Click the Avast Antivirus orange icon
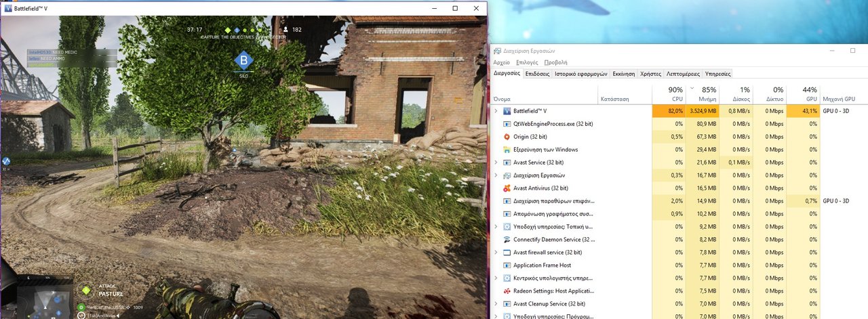This screenshot has height=319, width=868. pyautogui.click(x=507, y=188)
